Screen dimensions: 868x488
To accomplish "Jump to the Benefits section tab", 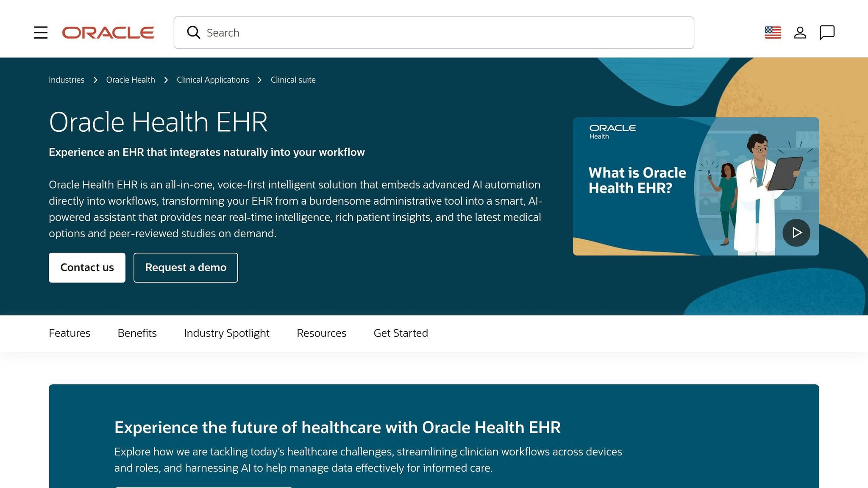I will pos(137,333).
